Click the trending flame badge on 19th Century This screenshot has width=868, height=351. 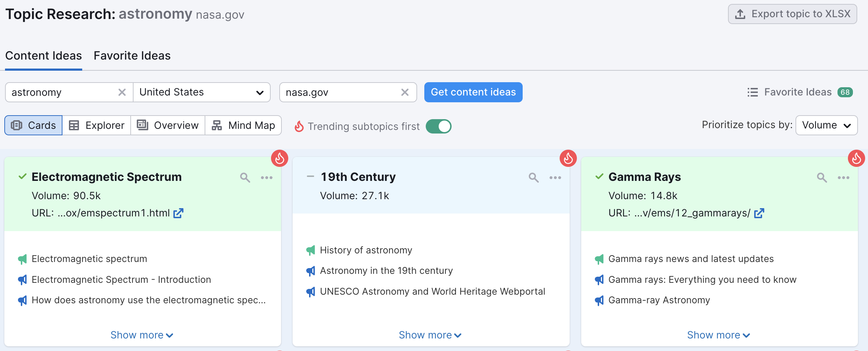coord(568,158)
